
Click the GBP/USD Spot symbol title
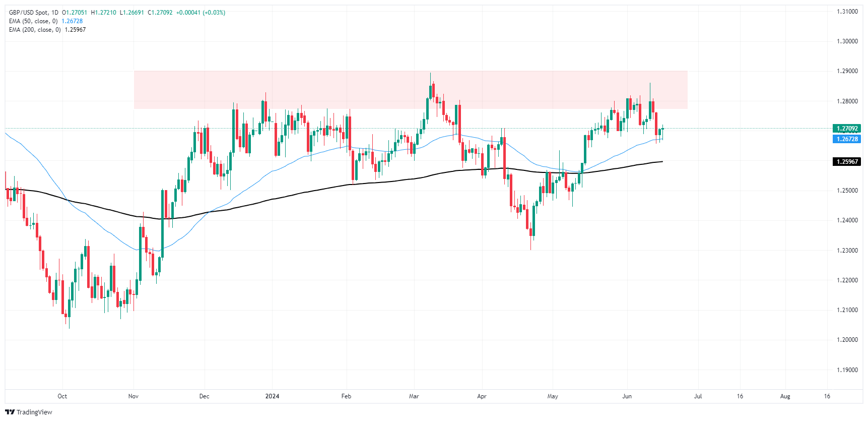click(29, 13)
